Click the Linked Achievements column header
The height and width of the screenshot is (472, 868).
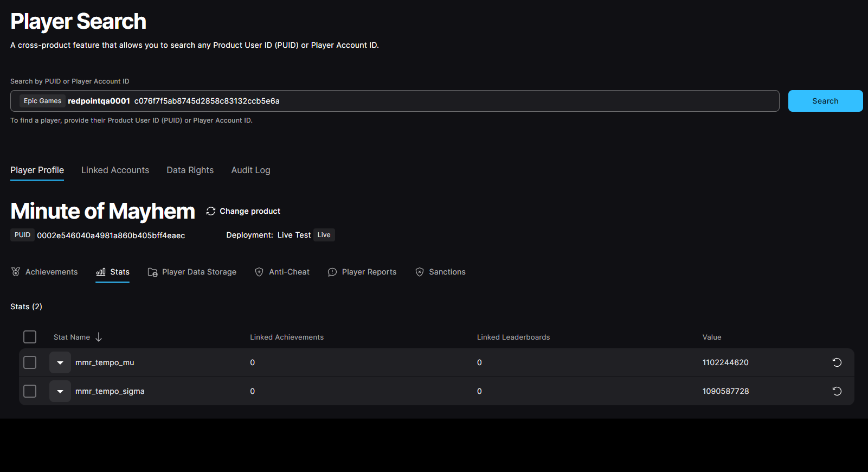point(287,337)
